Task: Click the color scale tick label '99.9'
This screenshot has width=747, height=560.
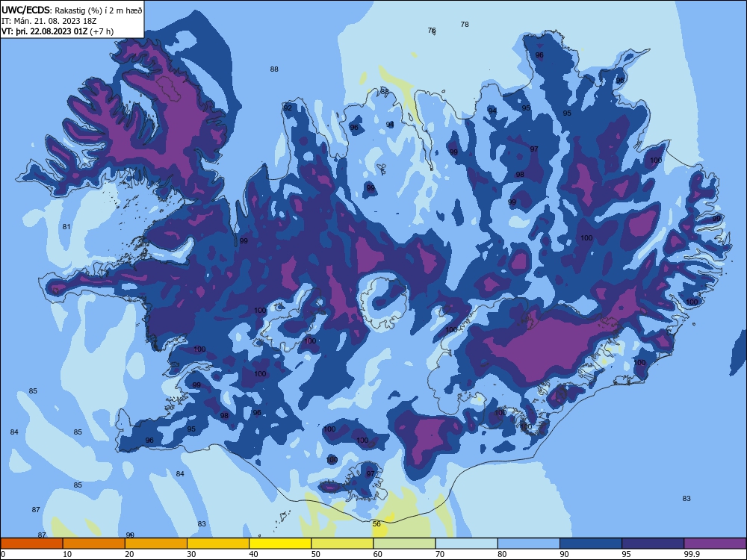Action: coord(692,554)
